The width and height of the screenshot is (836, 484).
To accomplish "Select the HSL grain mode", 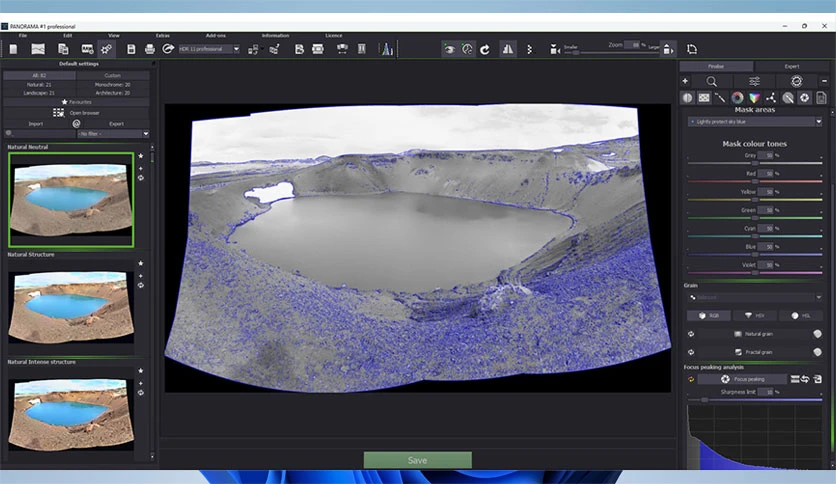I will pos(800,316).
